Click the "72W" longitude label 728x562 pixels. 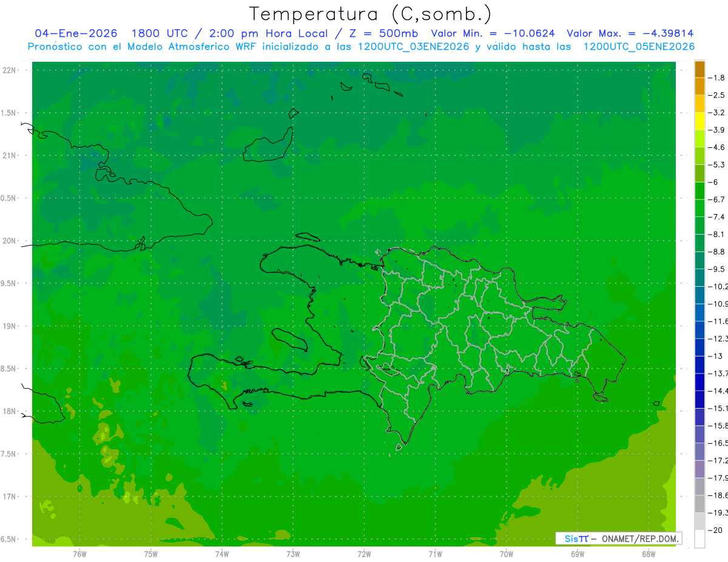[364, 554]
